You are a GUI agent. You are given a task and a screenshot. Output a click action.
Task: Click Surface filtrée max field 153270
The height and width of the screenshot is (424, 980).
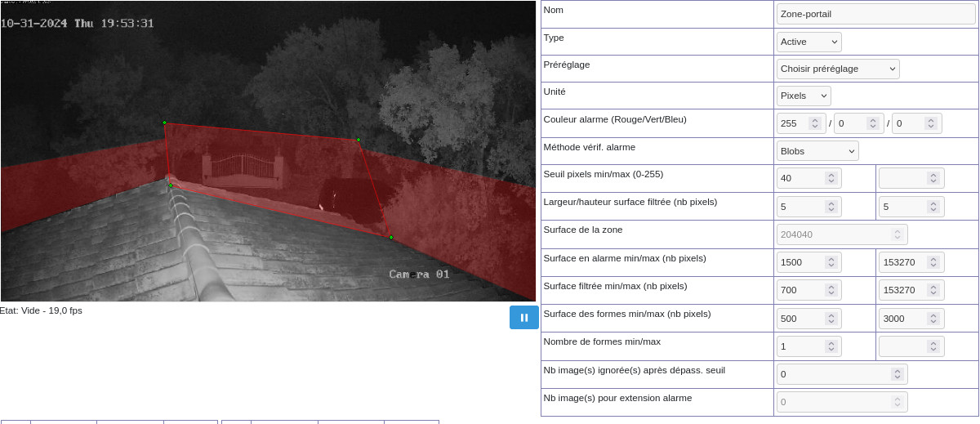pyautogui.click(x=912, y=290)
